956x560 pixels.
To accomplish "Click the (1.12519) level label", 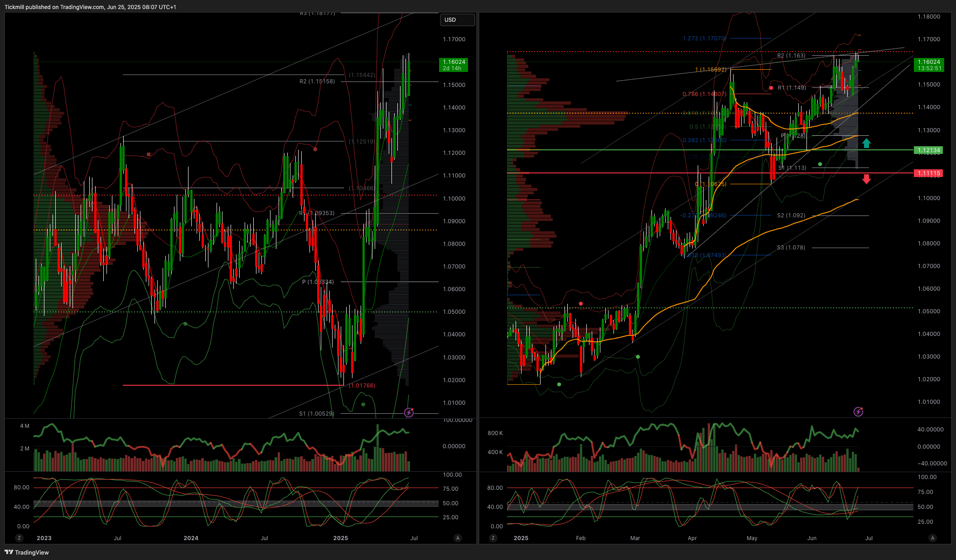I will pos(362,142).
